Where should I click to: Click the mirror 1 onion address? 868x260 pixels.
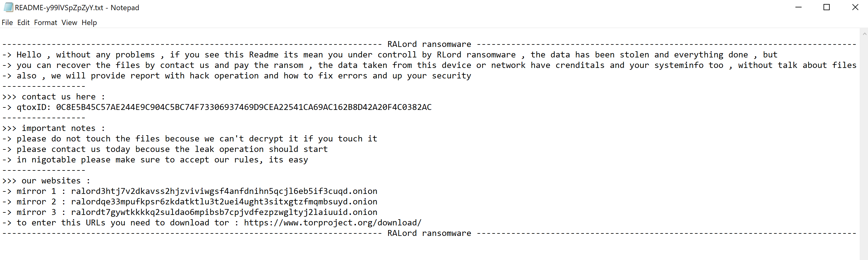(x=224, y=191)
